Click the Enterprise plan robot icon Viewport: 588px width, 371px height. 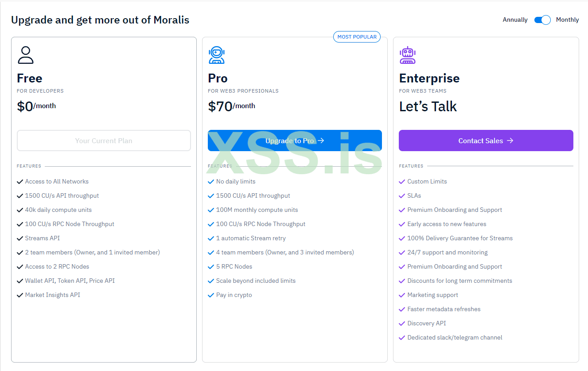407,55
